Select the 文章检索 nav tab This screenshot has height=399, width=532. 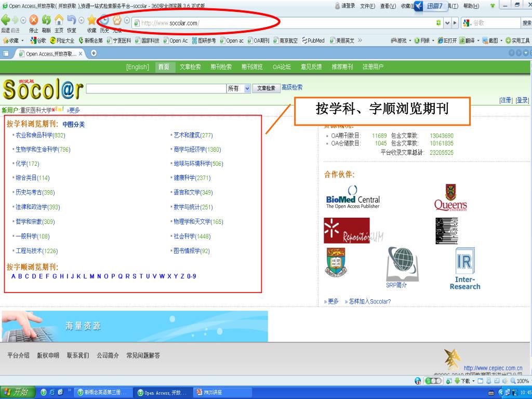pos(190,67)
